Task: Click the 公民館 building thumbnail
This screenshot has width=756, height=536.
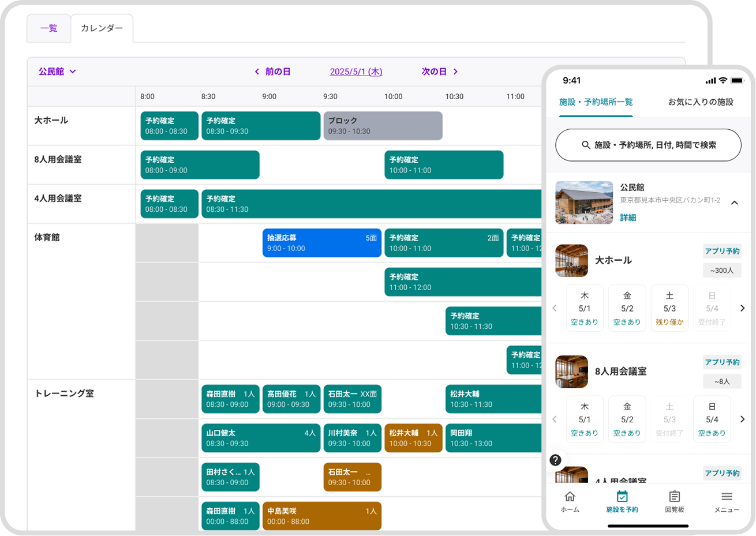Action: (584, 203)
